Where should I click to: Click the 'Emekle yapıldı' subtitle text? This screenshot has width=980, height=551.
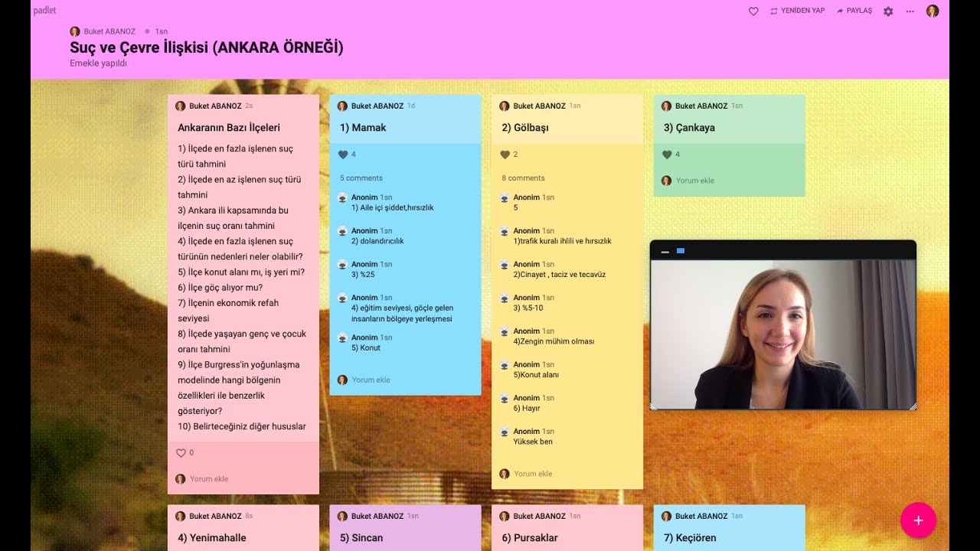[x=98, y=64]
